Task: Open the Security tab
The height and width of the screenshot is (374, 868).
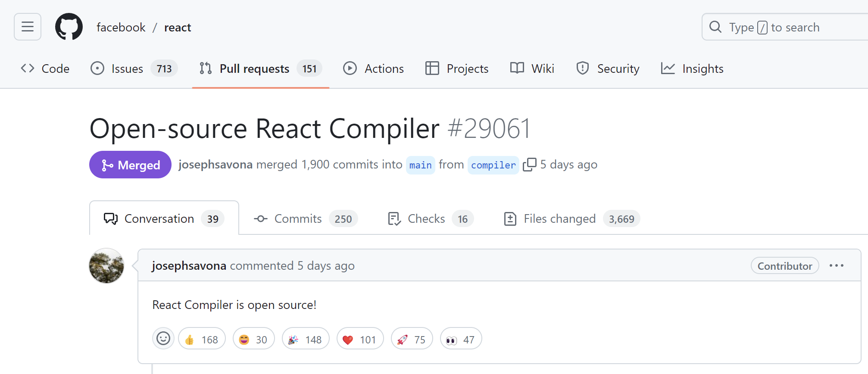Action: coord(608,69)
